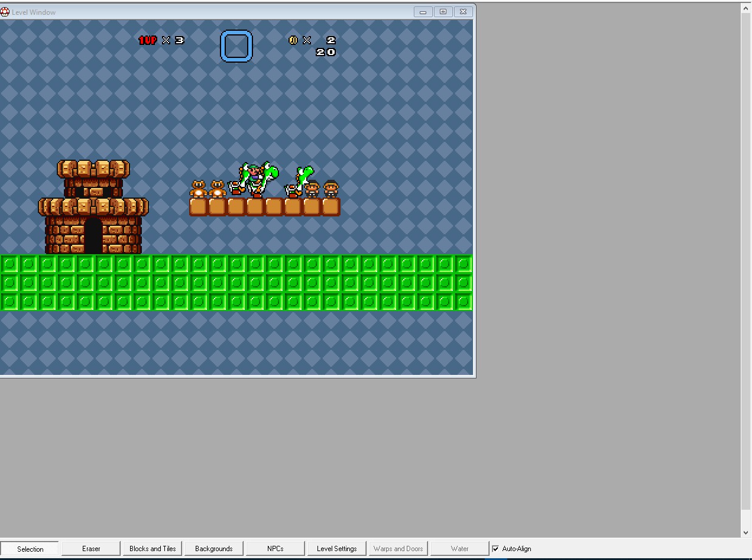Image resolution: width=752 pixels, height=560 pixels.
Task: Open the Backgrounds panel
Action: (x=214, y=549)
